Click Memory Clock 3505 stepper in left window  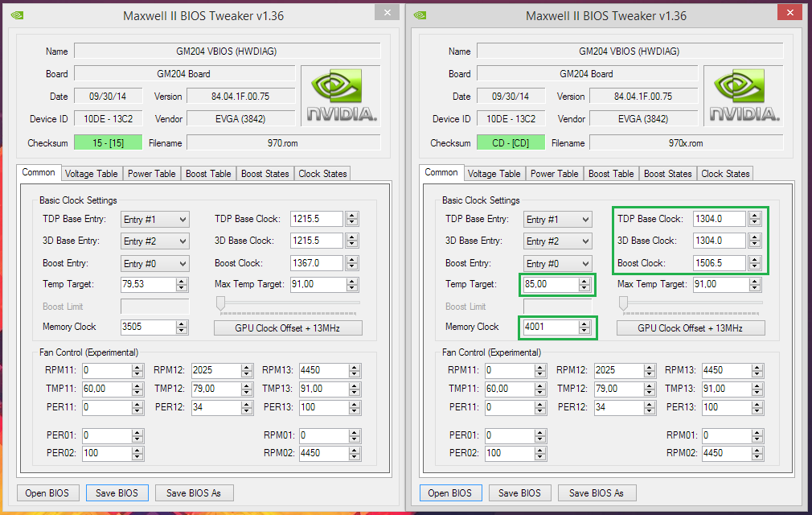click(x=181, y=327)
